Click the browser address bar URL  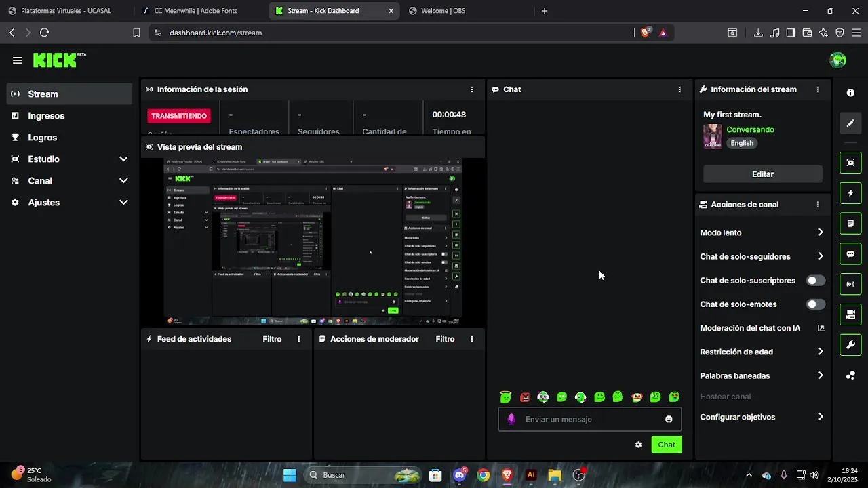[x=216, y=33]
